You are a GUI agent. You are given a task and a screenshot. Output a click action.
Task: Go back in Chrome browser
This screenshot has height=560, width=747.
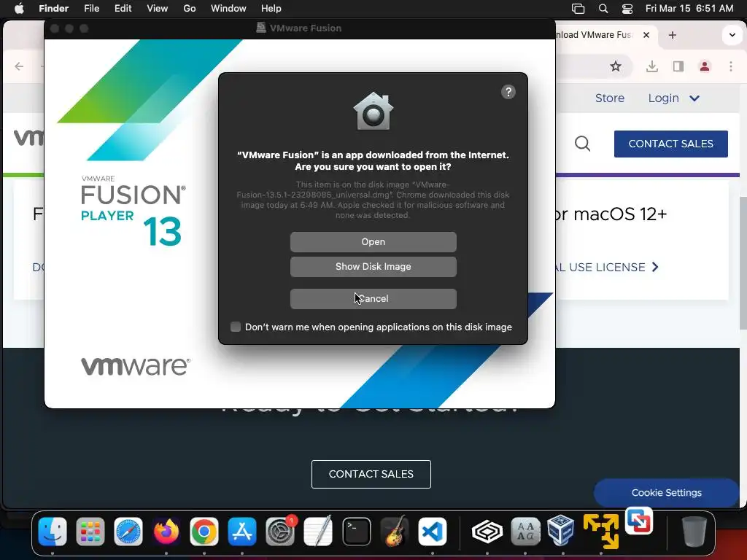click(19, 66)
